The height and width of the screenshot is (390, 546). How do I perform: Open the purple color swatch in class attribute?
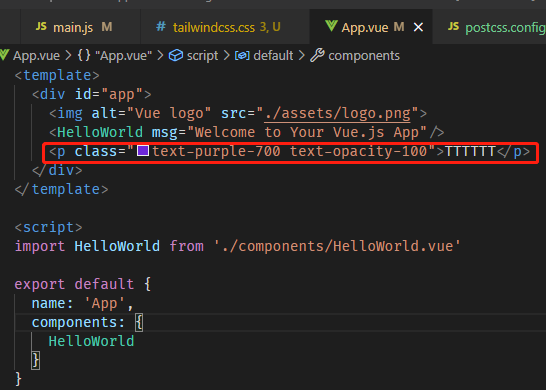pyautogui.click(x=143, y=151)
